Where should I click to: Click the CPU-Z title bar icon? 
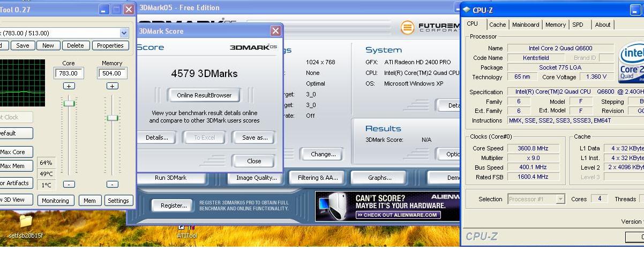point(467,9)
